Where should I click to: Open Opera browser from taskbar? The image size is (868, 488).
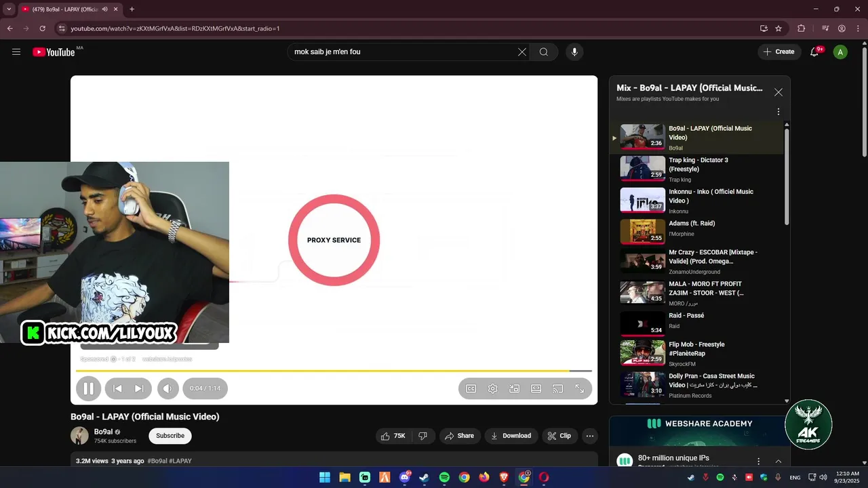544,477
